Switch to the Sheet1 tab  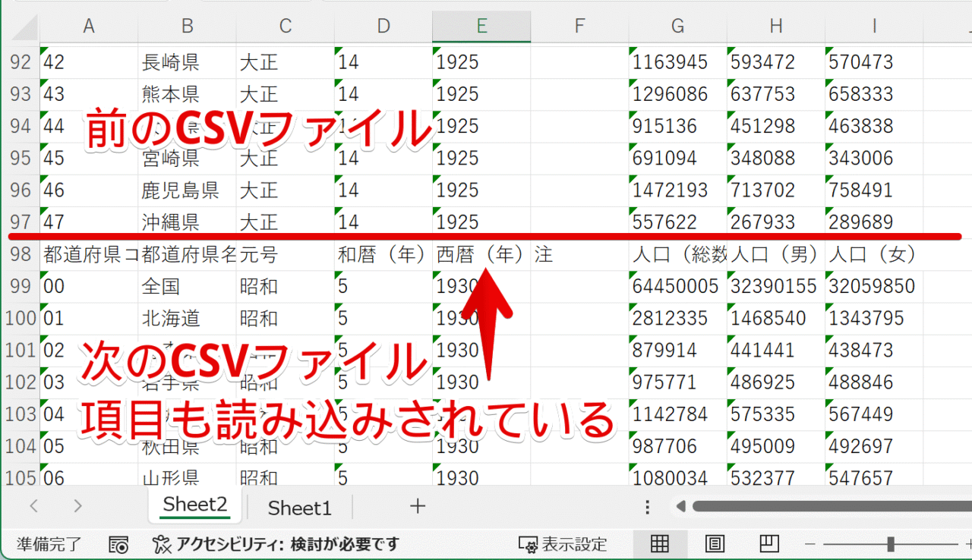point(299,506)
